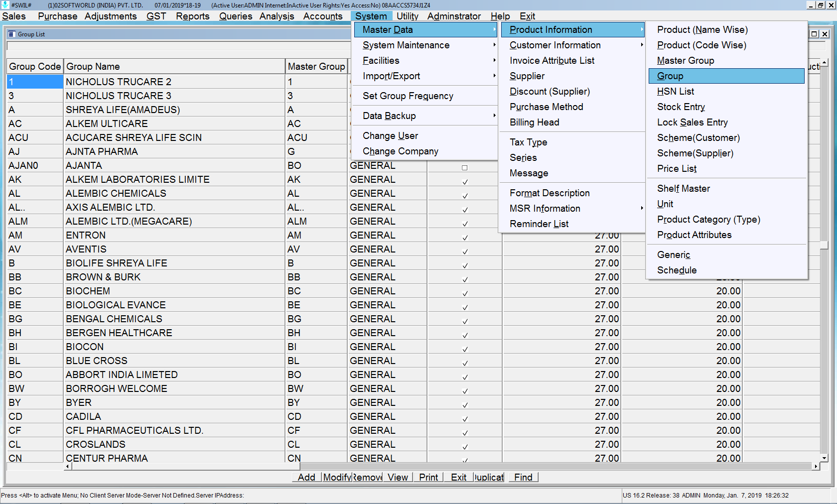
Task: Open Scheme(Customer) menu entry
Action: [x=726, y=138]
